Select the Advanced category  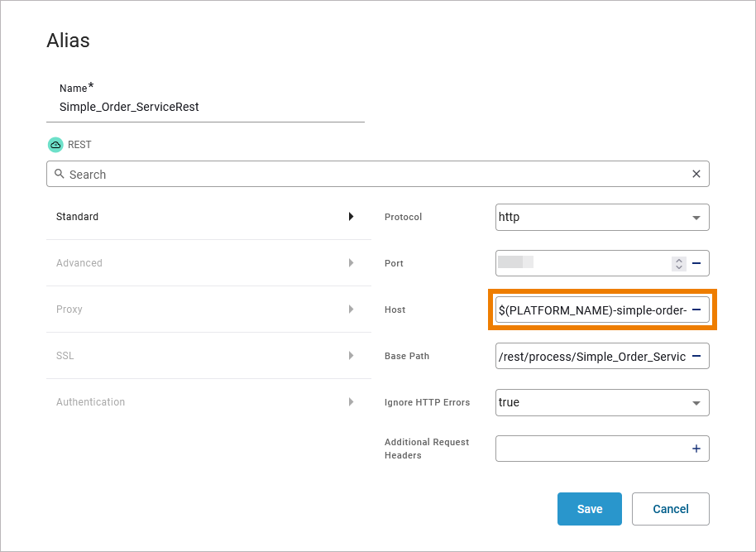[208, 263]
